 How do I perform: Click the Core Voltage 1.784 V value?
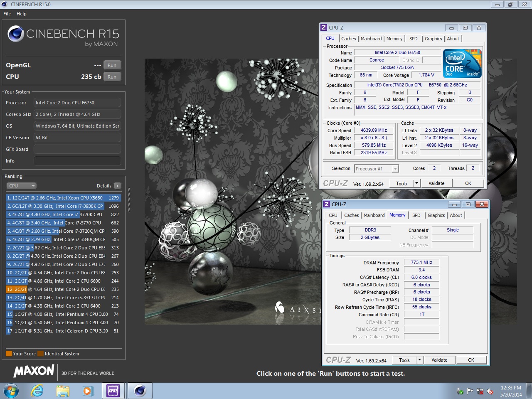pos(426,75)
